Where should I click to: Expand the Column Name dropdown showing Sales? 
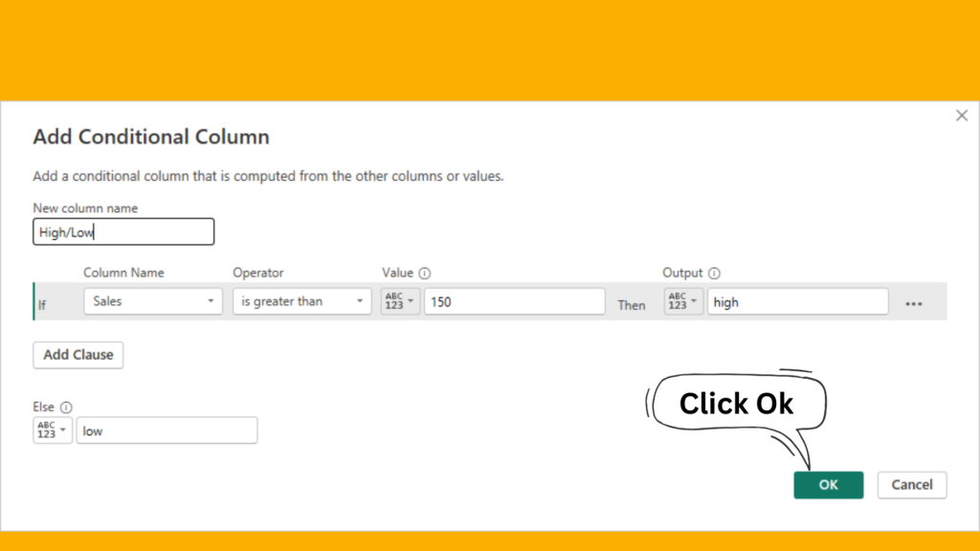point(153,301)
